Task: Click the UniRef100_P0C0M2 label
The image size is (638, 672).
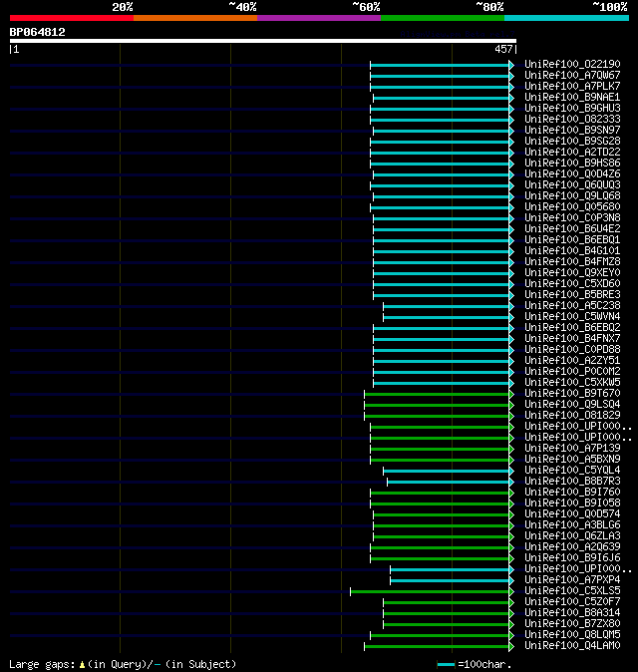Action: [572, 372]
